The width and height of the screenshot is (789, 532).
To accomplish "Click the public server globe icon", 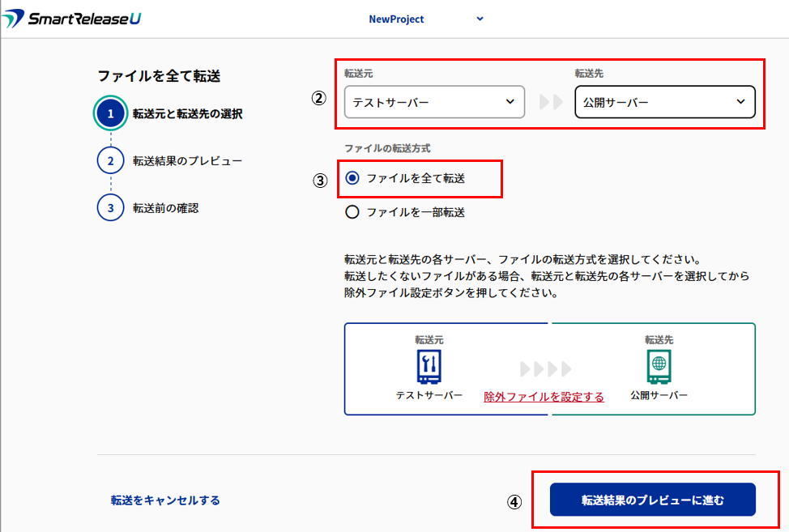I will tap(659, 367).
